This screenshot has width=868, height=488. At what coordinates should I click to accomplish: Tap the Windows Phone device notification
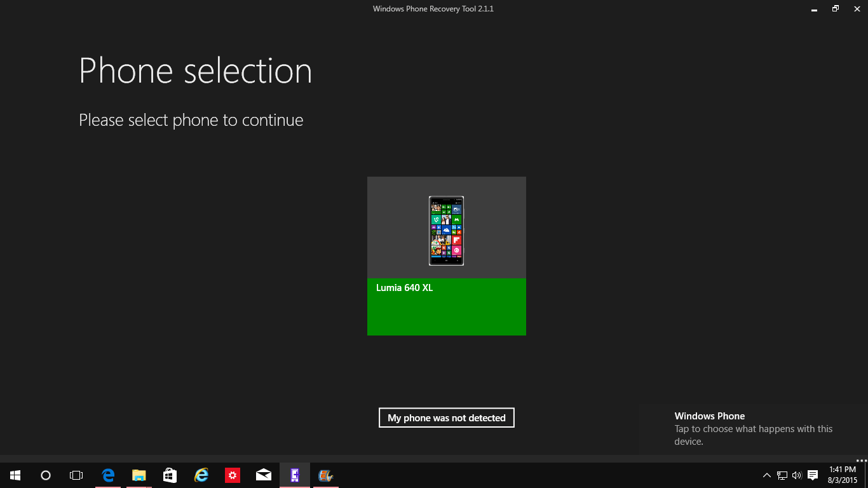(750, 428)
